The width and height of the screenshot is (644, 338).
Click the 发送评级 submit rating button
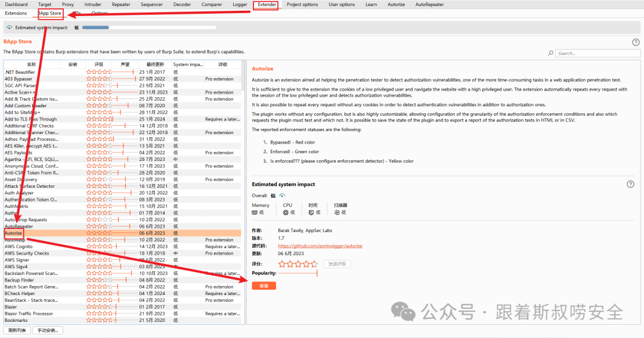(337, 264)
